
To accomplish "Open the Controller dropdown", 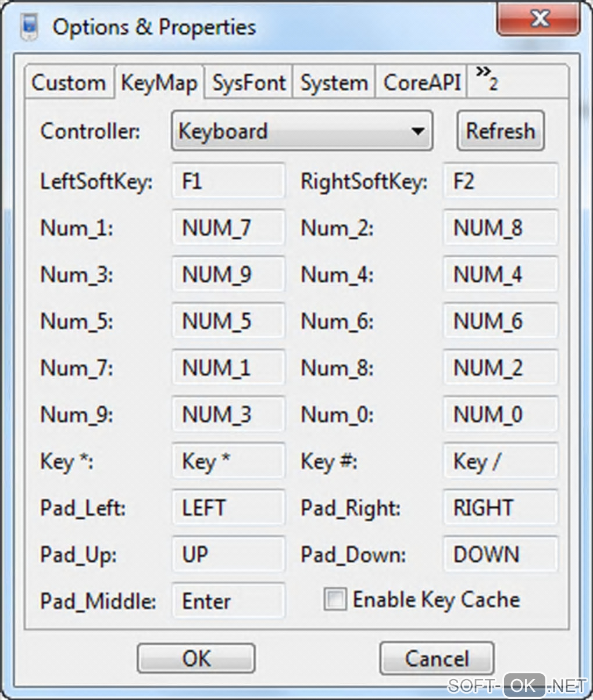I will 302,131.
